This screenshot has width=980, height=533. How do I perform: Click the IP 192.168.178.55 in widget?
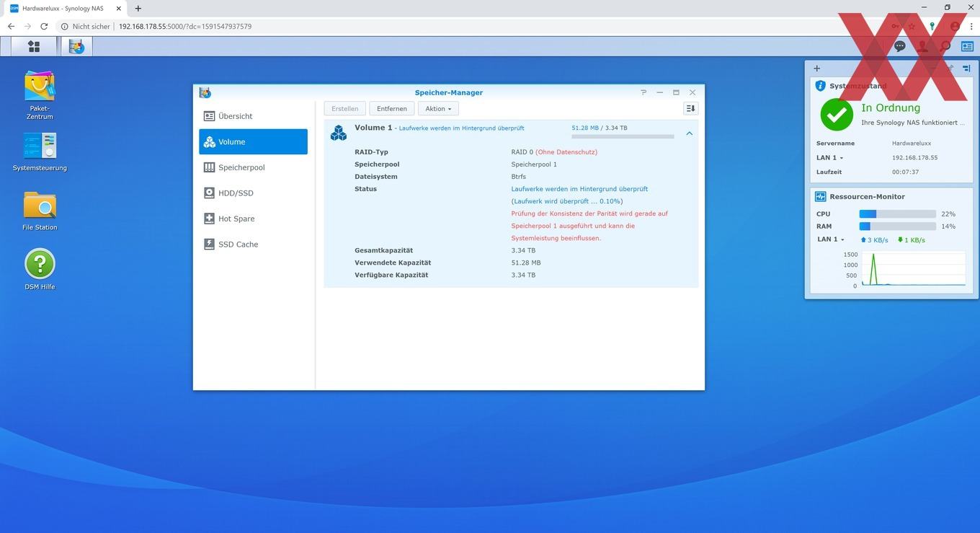(x=915, y=158)
